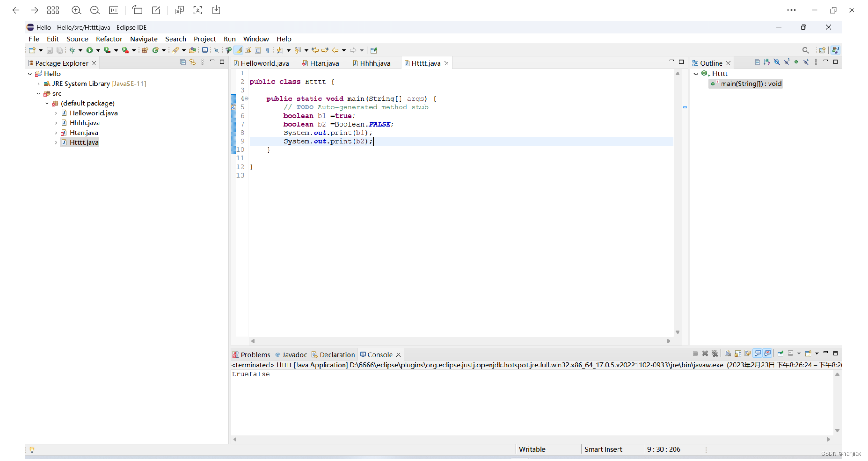Image resolution: width=868 pixels, height=461 pixels.
Task: Collapse Htttt class in Outline
Action: click(696, 74)
